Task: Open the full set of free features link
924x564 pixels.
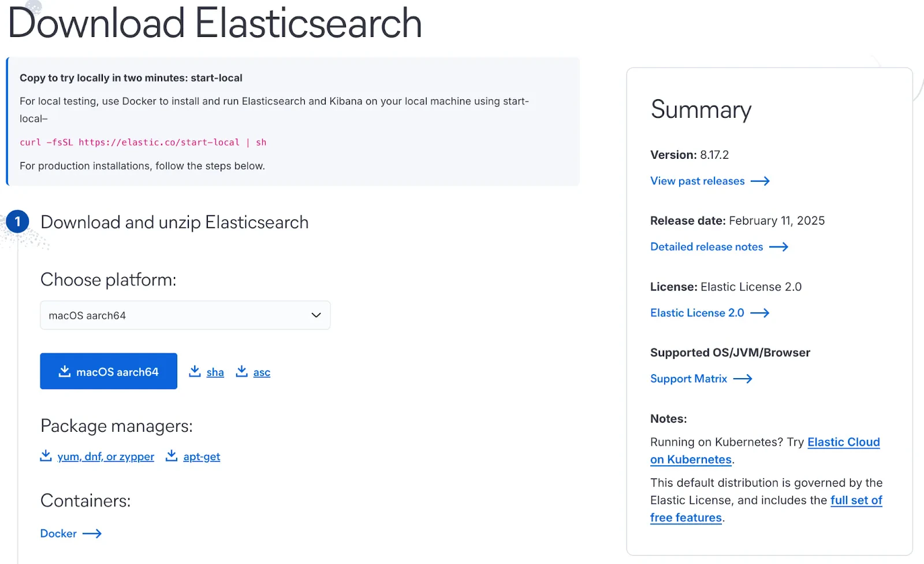Action: coord(856,500)
